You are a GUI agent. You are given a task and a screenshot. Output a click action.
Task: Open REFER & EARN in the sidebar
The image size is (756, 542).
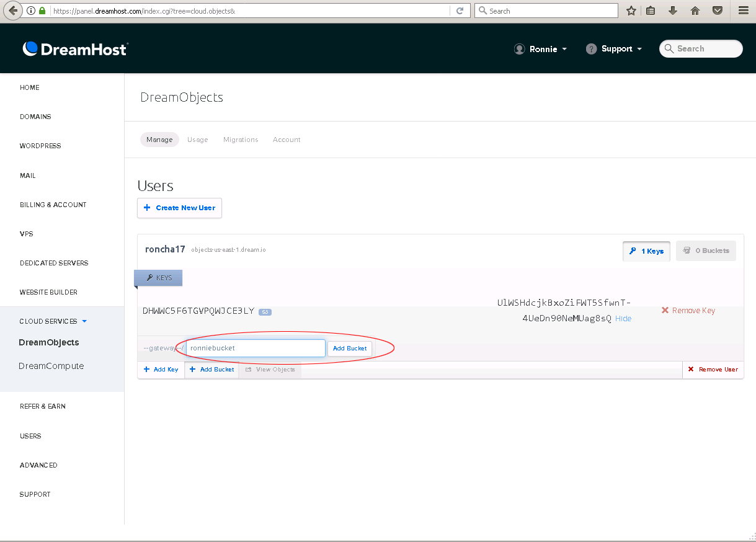(x=43, y=406)
